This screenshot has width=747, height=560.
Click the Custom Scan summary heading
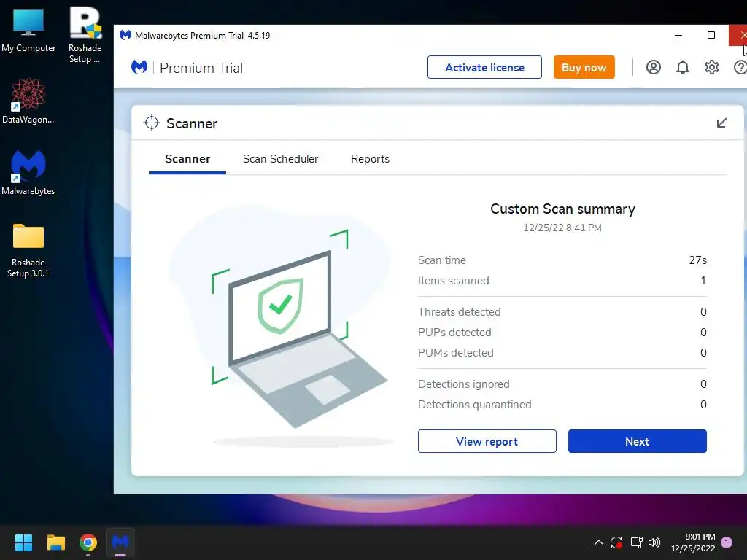(562, 209)
